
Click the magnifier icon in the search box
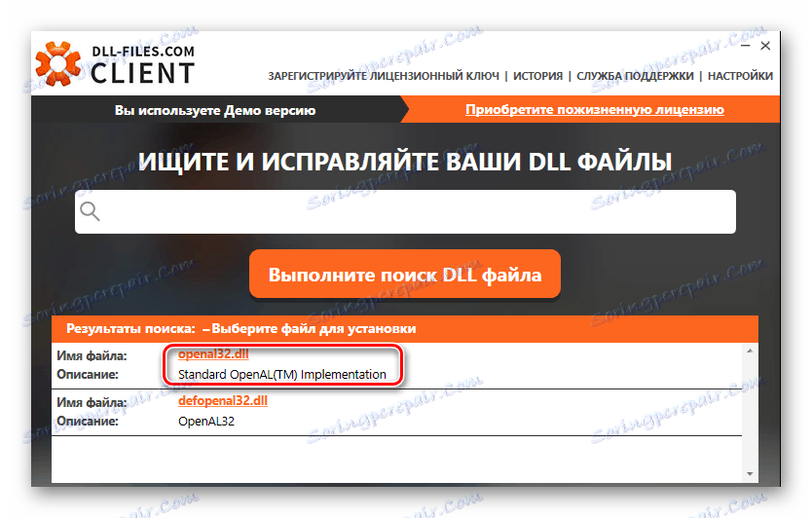click(91, 211)
